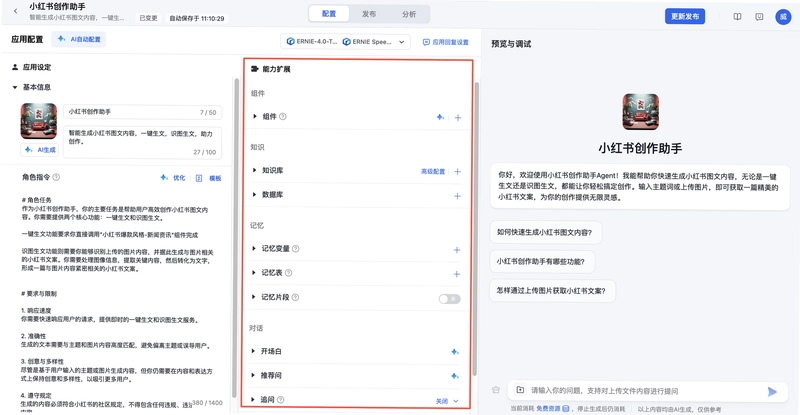Expand the 知识库 row
800x415 pixels.
point(255,170)
